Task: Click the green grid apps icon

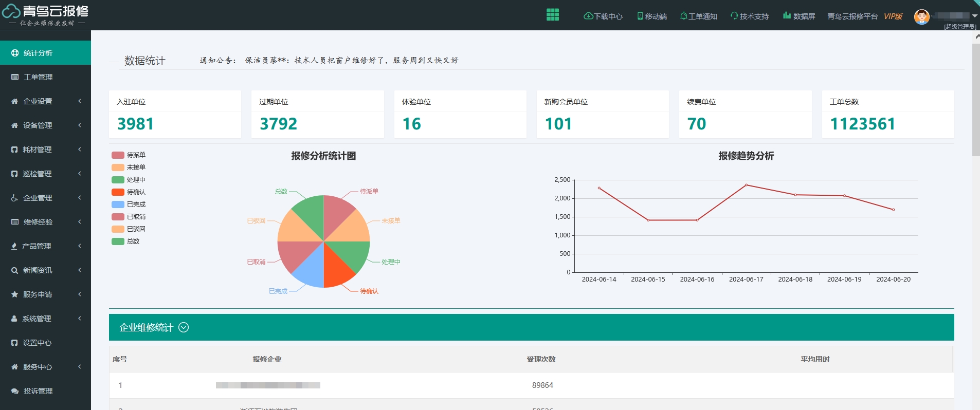Action: 552,15
